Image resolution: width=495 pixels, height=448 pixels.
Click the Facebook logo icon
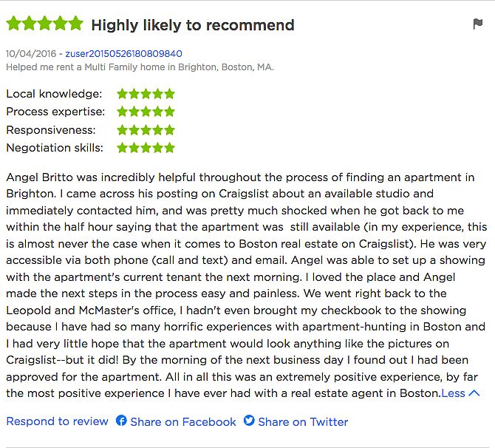121,421
